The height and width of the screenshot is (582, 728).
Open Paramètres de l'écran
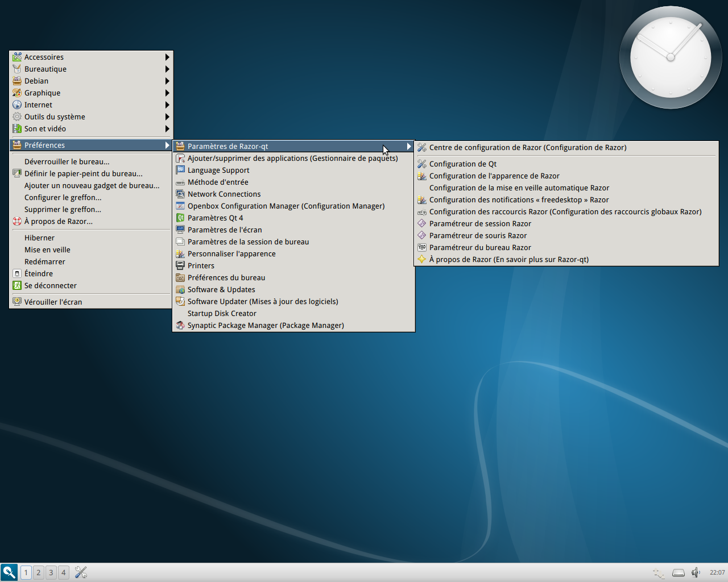(293, 230)
